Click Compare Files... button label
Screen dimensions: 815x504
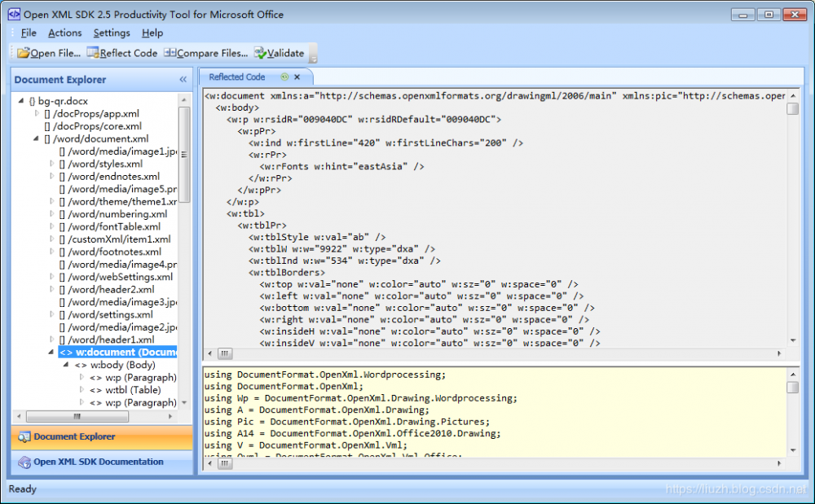[212, 53]
